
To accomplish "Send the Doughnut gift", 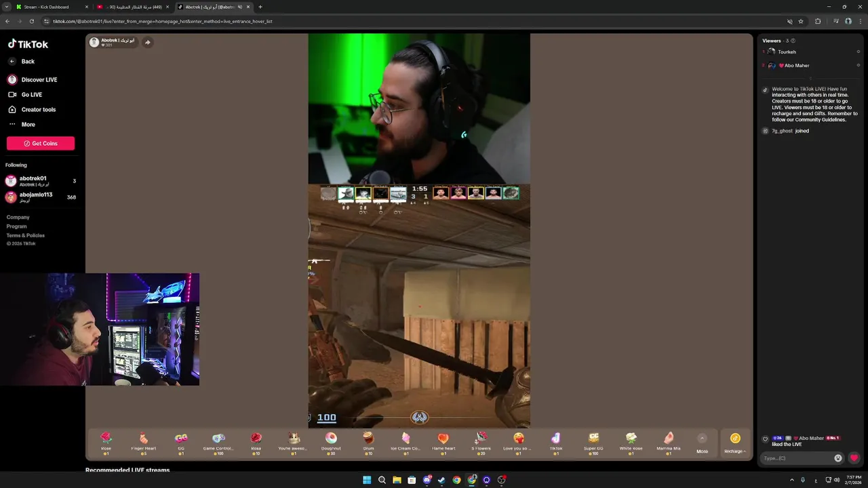I will [331, 443].
